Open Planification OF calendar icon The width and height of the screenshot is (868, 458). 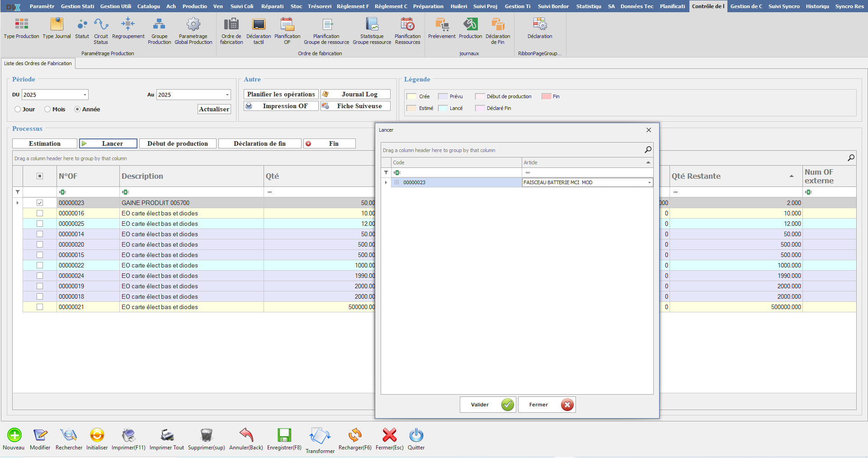[x=287, y=25]
